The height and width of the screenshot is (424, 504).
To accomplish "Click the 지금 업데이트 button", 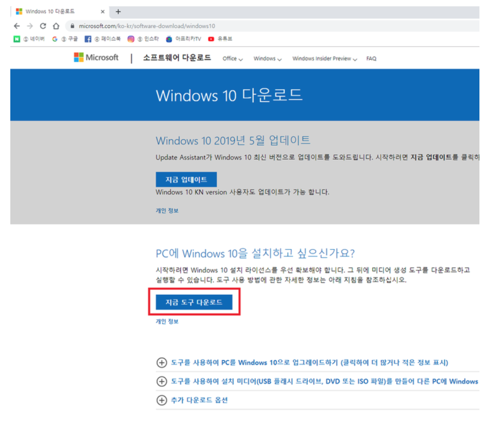I will point(186,180).
